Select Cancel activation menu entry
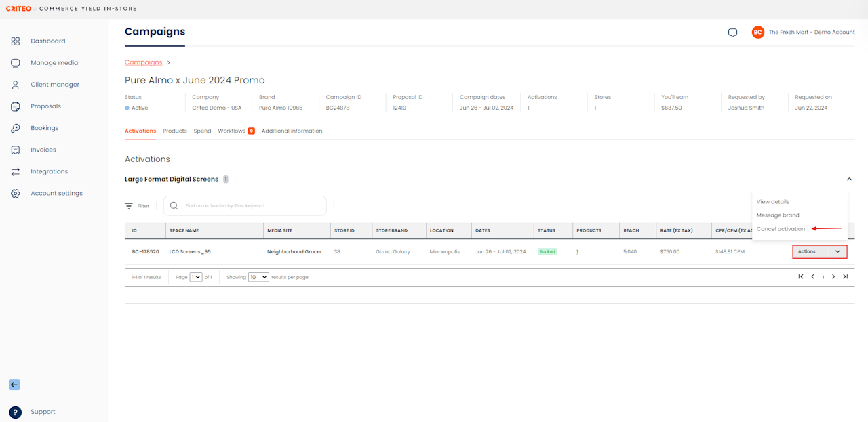Screen dimensions: 868x422 point(781,229)
